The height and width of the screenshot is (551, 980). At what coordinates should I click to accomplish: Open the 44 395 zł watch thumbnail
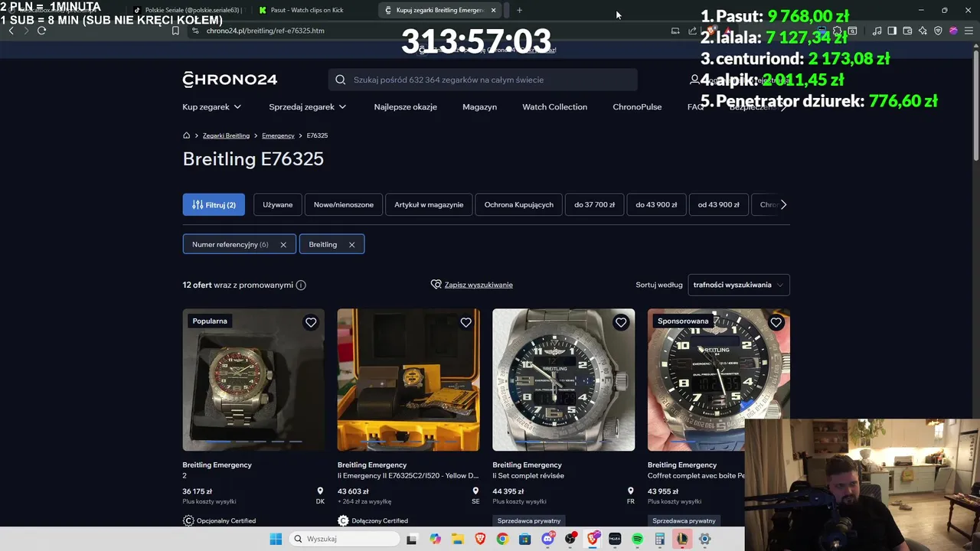563,380
